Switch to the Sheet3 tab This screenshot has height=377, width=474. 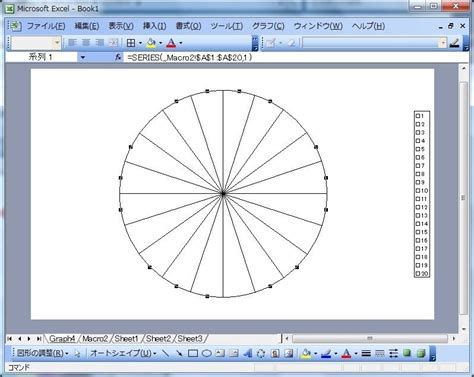(190, 339)
